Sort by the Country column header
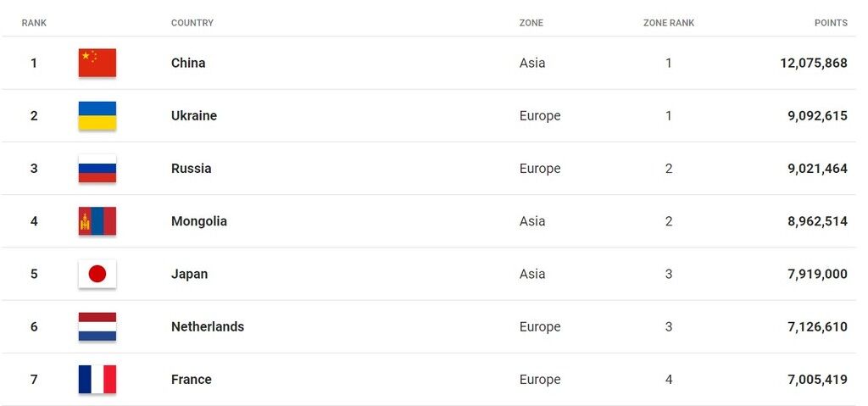This screenshot has height=406, width=868. point(192,23)
